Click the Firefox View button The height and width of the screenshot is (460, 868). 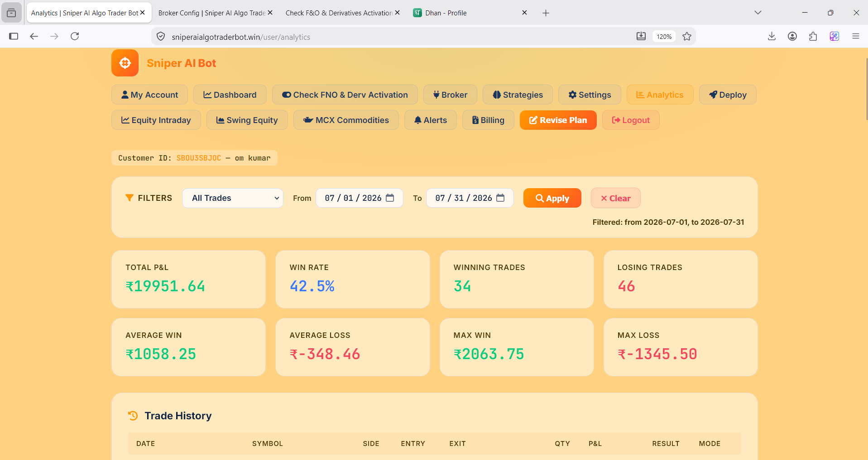coord(11,13)
